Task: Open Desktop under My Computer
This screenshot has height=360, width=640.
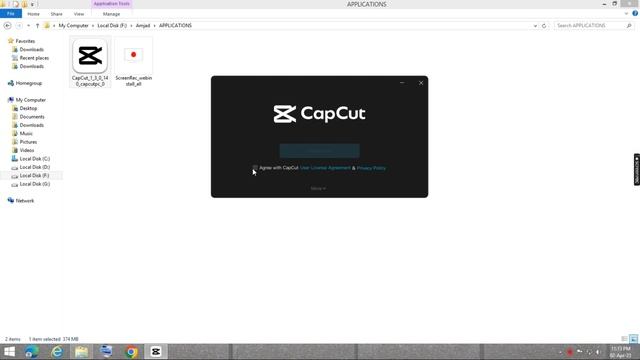Action: click(28, 108)
